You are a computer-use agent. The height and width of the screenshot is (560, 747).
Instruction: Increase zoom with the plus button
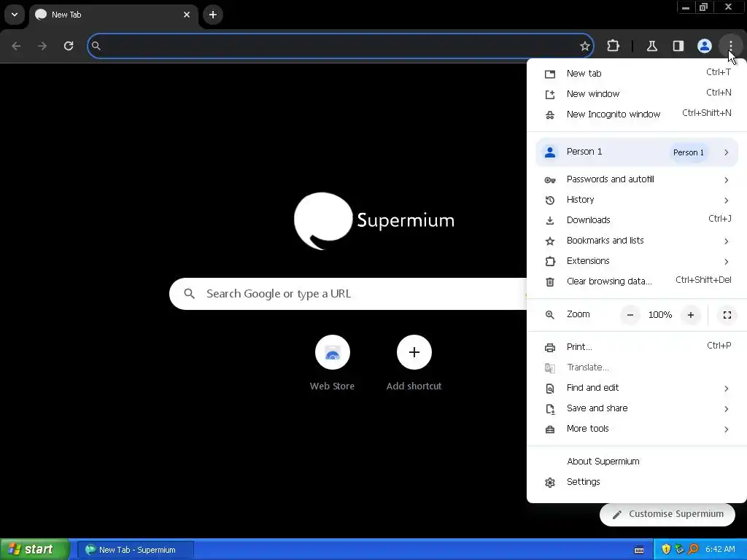click(x=690, y=315)
